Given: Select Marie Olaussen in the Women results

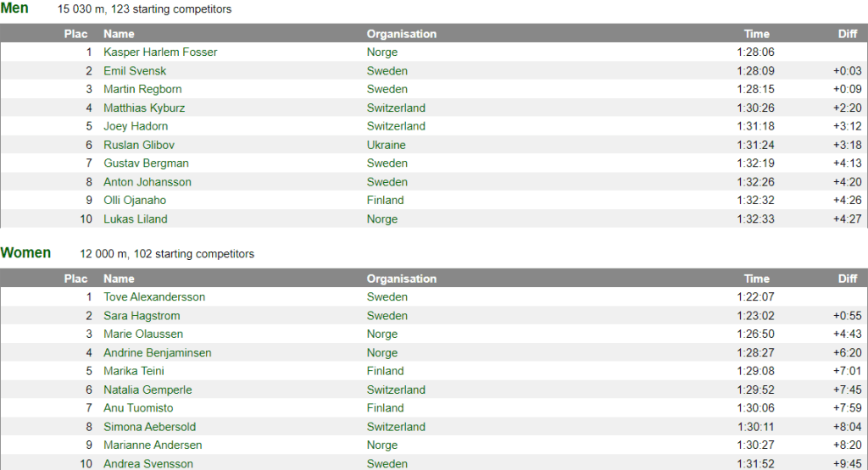Looking at the screenshot, I should (143, 335).
